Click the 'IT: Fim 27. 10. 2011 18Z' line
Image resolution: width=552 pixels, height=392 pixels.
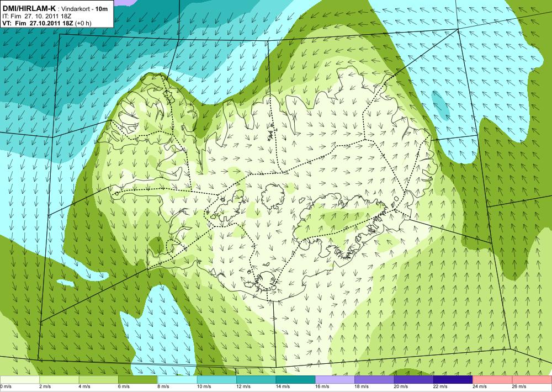pos(37,16)
